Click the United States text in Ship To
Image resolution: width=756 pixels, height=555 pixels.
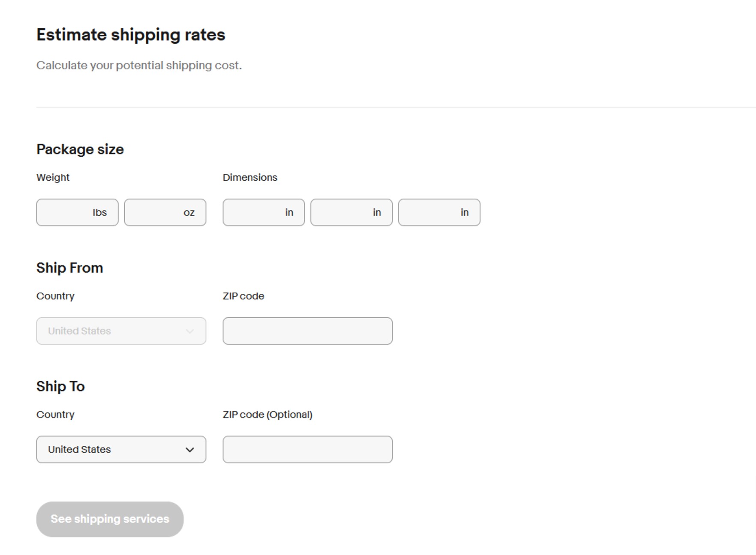[79, 449]
